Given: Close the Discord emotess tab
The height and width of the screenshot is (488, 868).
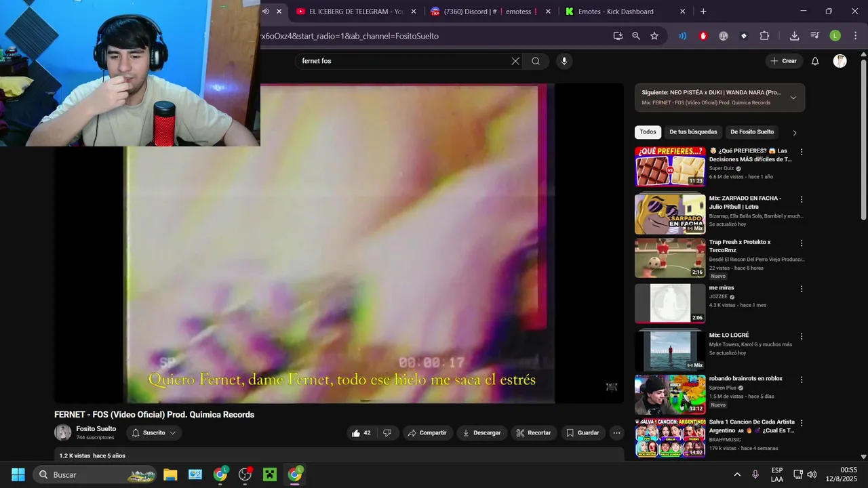Looking at the screenshot, I should 549,12.
